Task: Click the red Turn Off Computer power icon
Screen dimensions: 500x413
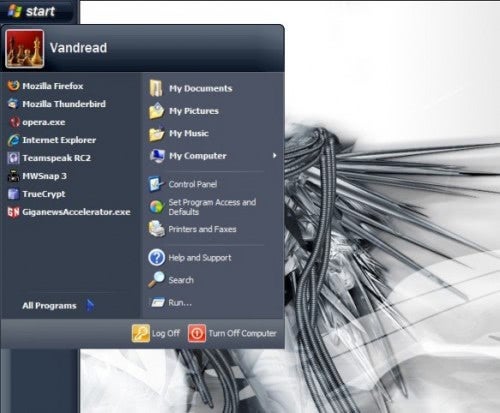Action: (x=197, y=333)
